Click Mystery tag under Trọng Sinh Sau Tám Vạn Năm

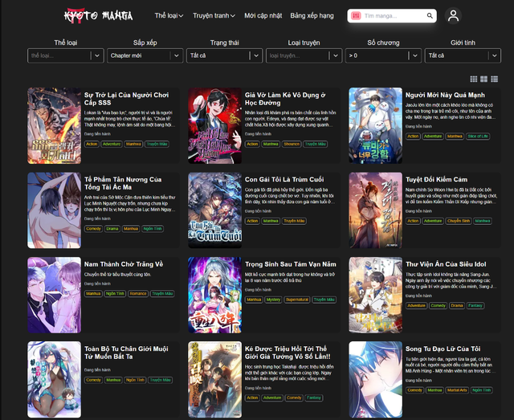tap(273, 300)
